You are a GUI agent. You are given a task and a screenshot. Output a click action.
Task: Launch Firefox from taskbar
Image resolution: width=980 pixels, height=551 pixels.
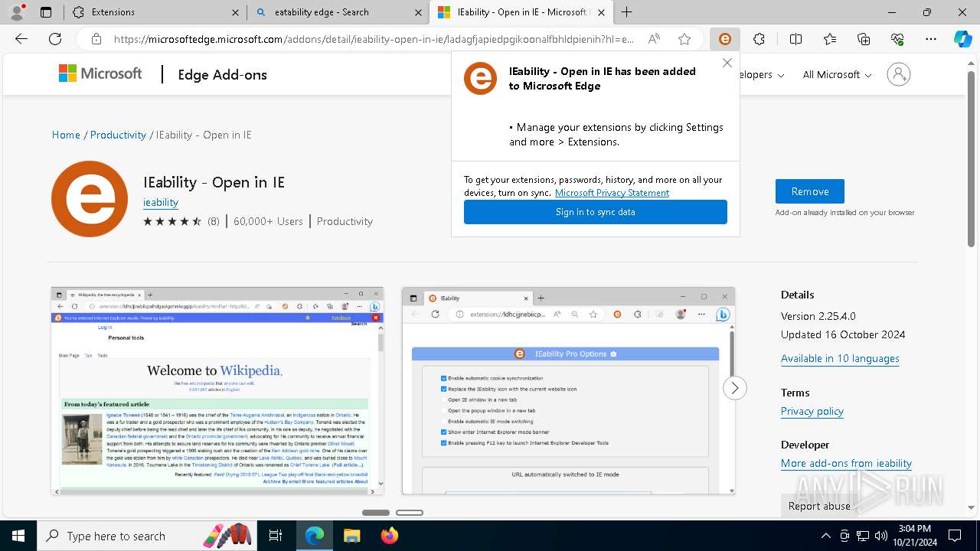390,536
